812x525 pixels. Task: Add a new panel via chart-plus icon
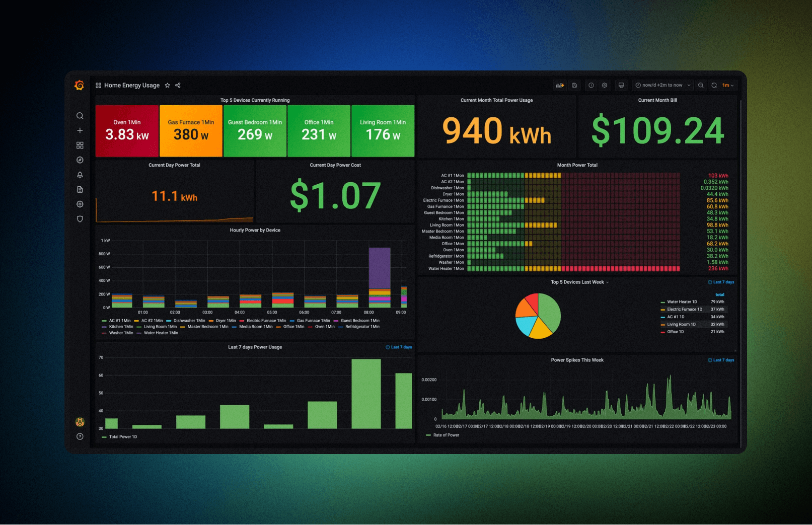coord(560,86)
